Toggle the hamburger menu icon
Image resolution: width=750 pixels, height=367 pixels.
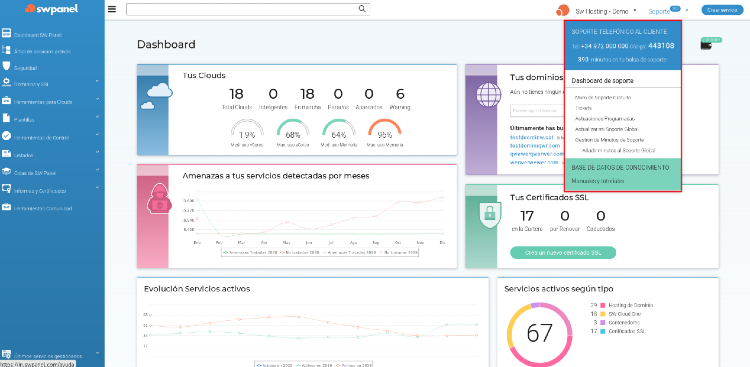click(112, 9)
